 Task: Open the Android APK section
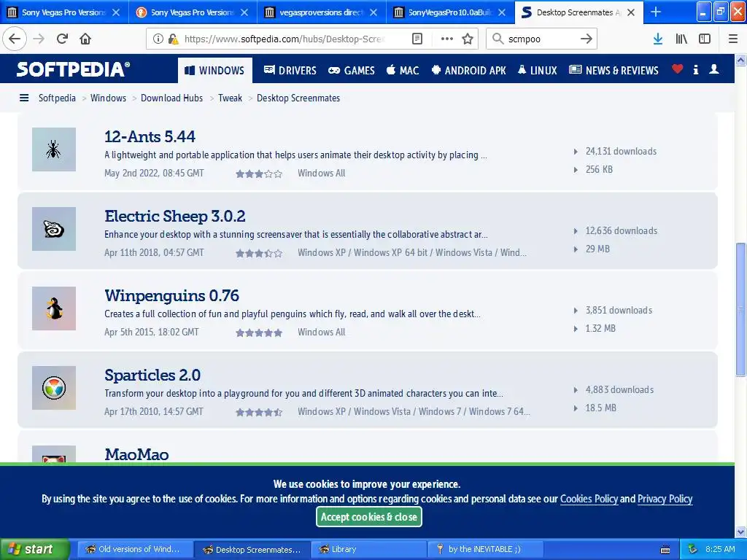click(x=468, y=71)
